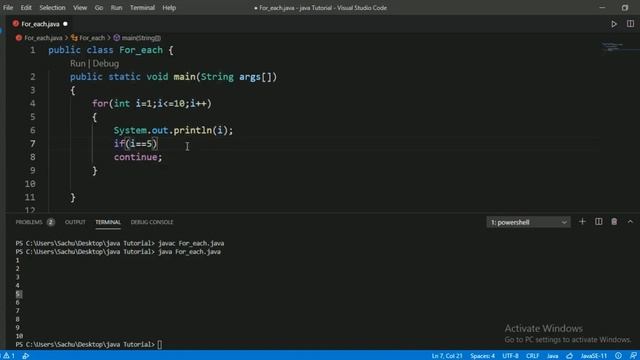This screenshot has width=640, height=360.
Task: Create a new terminal with plus icon
Action: pyautogui.click(x=582, y=222)
